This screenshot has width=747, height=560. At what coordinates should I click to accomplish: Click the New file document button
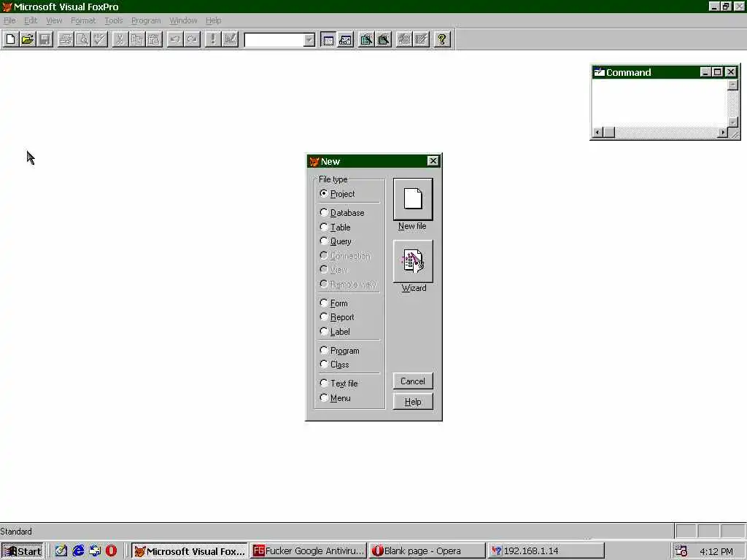[x=413, y=199]
